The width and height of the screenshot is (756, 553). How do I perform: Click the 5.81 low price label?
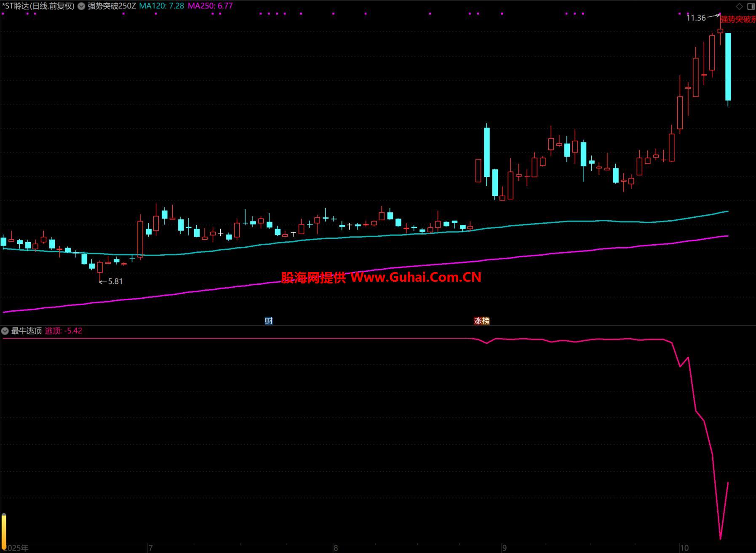pos(115,281)
